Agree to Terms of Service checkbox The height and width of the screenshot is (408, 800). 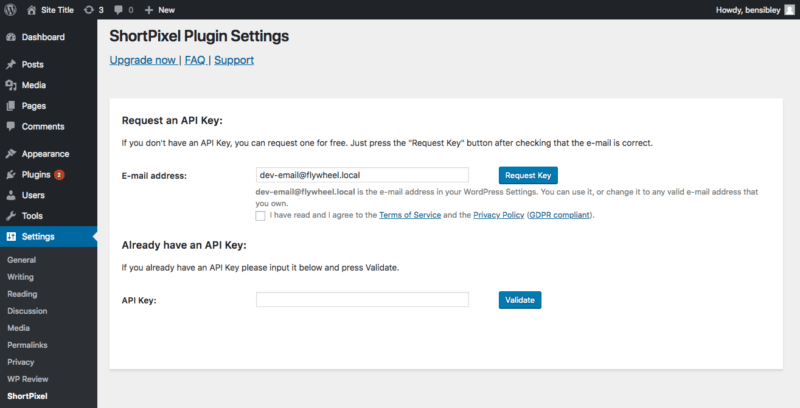260,215
